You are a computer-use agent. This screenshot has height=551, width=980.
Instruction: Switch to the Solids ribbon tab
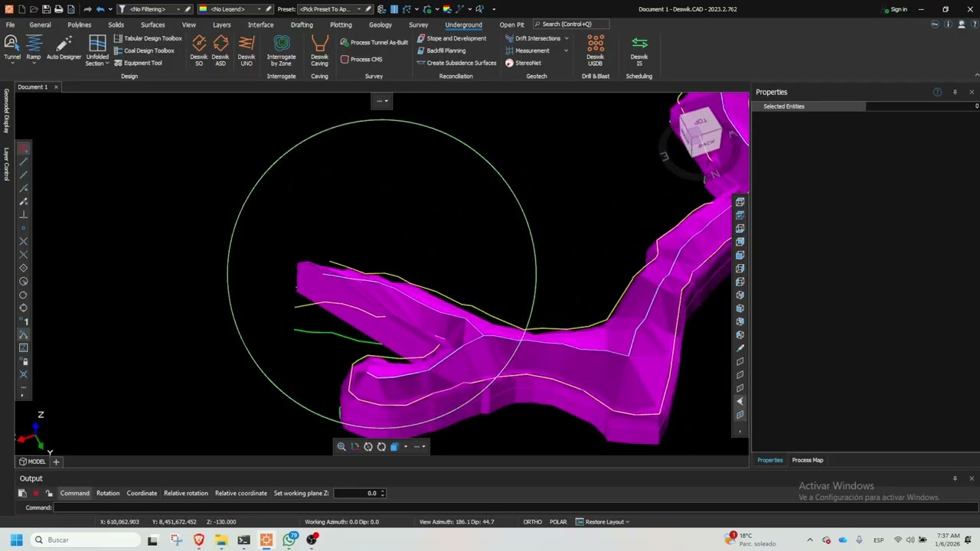point(116,24)
